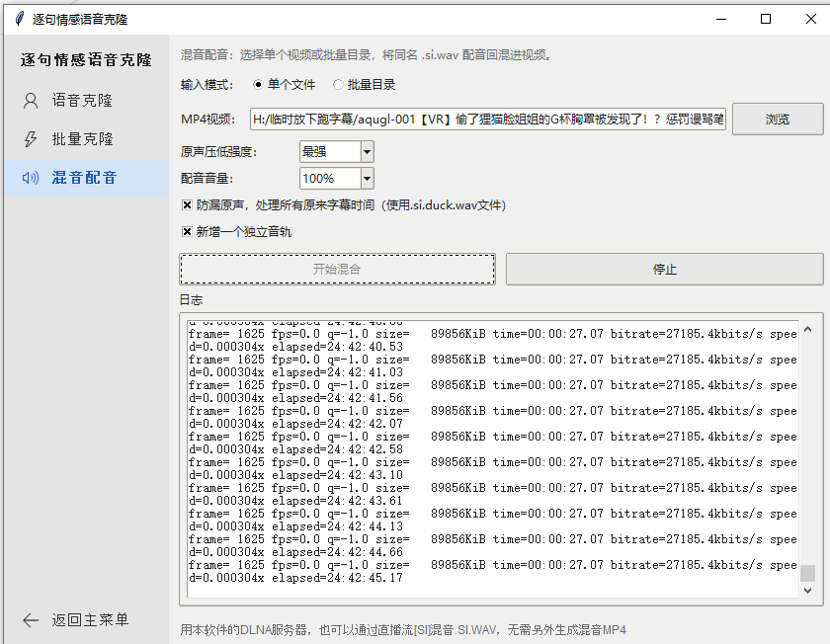Toggle the 新增一个独立音轨 checkbox
830x644 pixels.
click(187, 232)
